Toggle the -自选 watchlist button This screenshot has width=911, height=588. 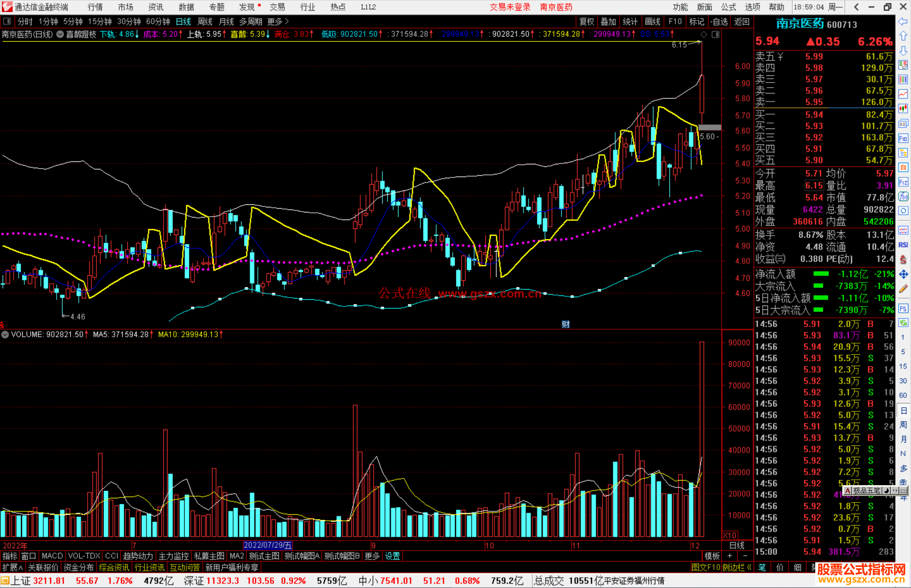coord(719,21)
